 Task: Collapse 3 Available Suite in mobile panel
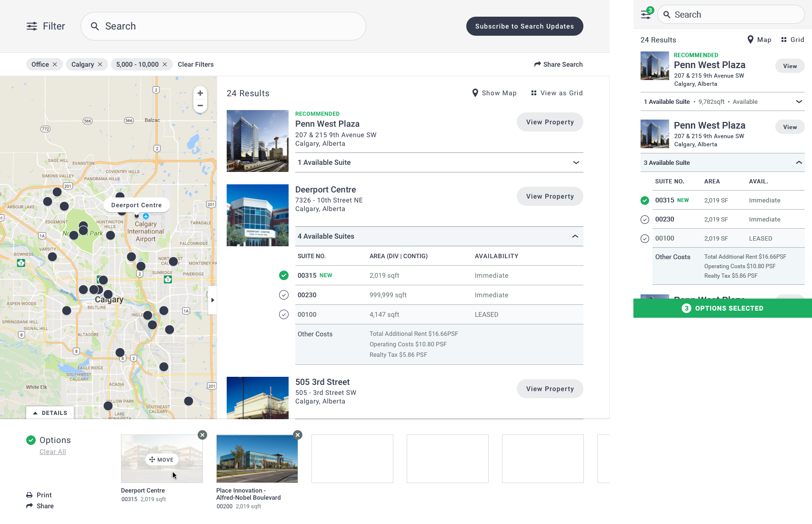[722, 162]
